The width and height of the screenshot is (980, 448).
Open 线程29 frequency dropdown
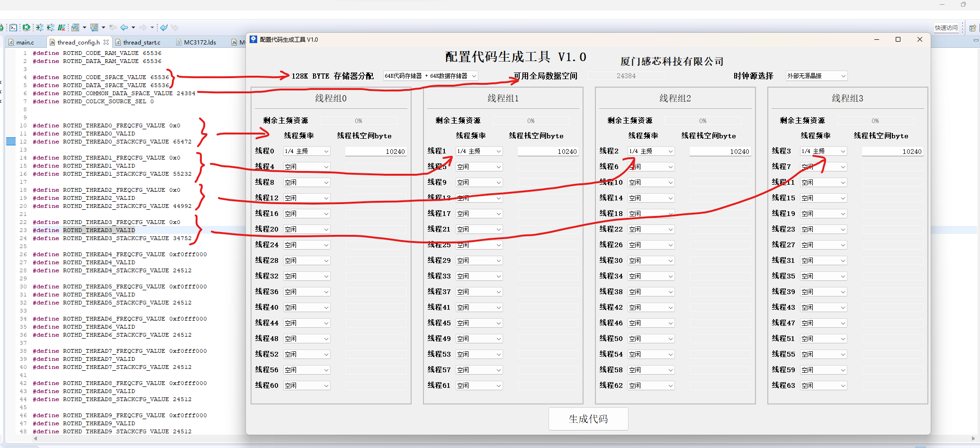click(479, 260)
